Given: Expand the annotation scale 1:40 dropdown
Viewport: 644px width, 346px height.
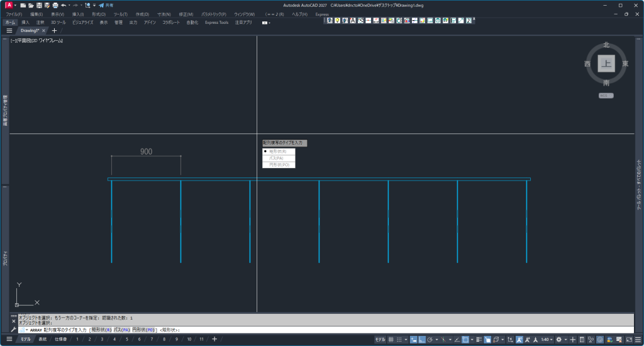Looking at the screenshot, I should point(546,340).
